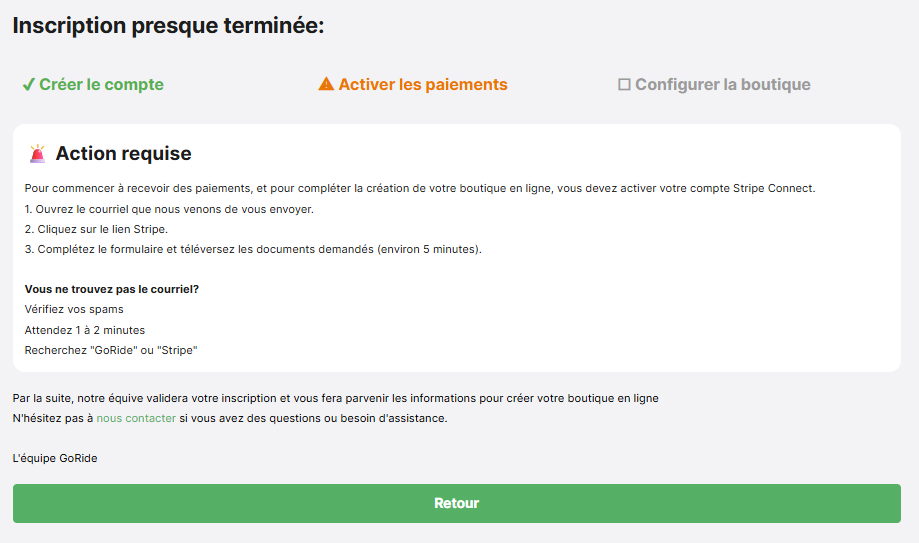Click the Action requise heading

(x=123, y=154)
